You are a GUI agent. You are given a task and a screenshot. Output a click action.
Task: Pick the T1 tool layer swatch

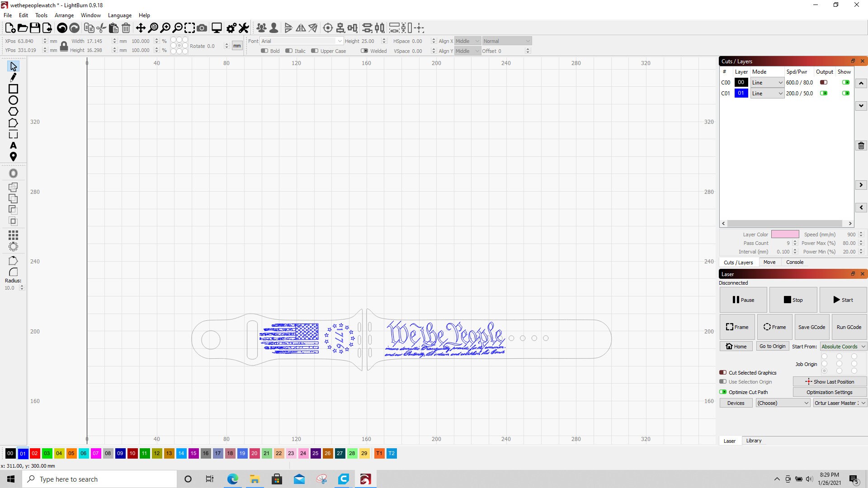click(x=379, y=453)
